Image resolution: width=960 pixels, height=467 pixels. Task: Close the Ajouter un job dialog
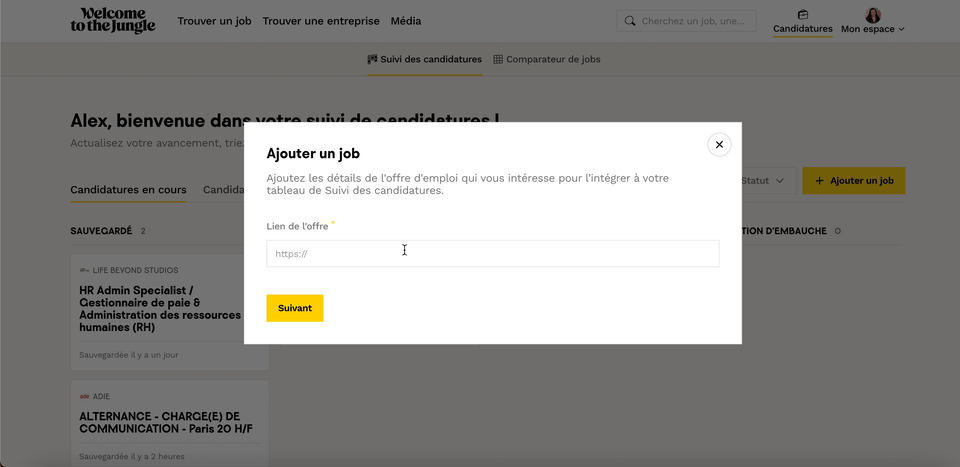(x=719, y=144)
